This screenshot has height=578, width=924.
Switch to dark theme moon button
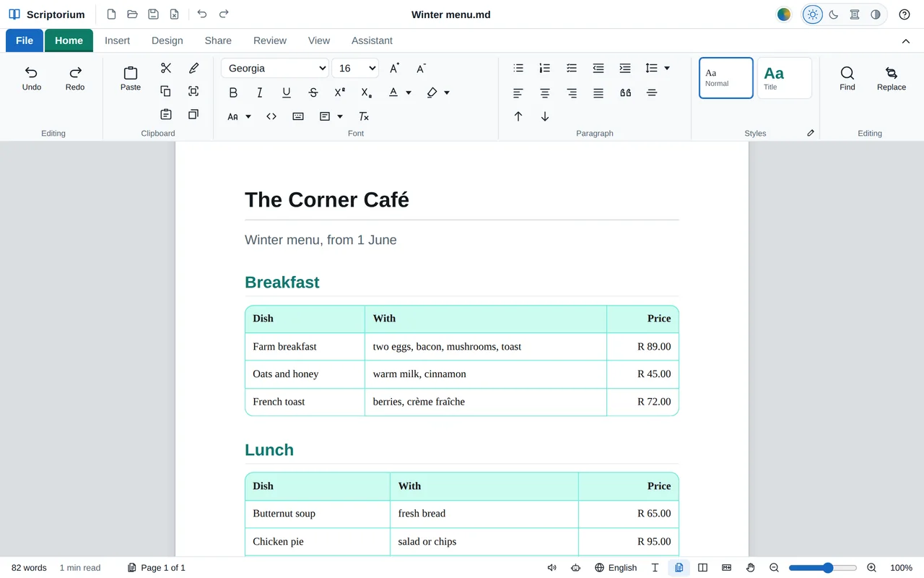point(834,14)
